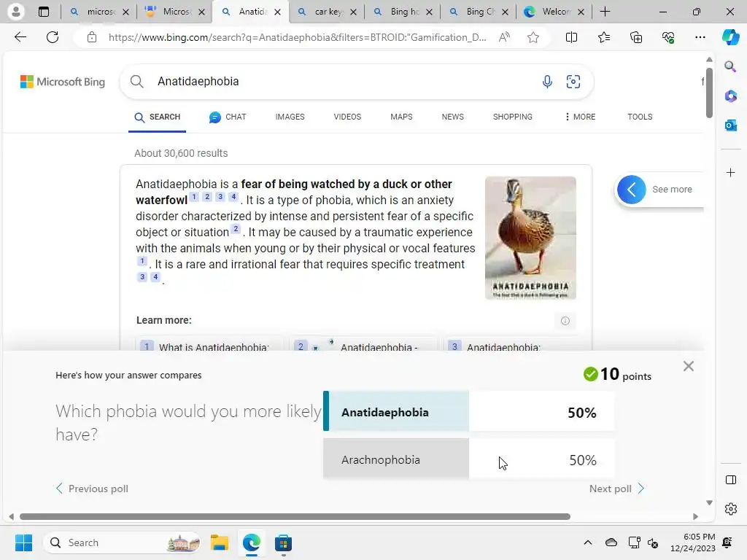Open the MAPS search tab
Screen dimensions: 747x560
[x=402, y=117]
